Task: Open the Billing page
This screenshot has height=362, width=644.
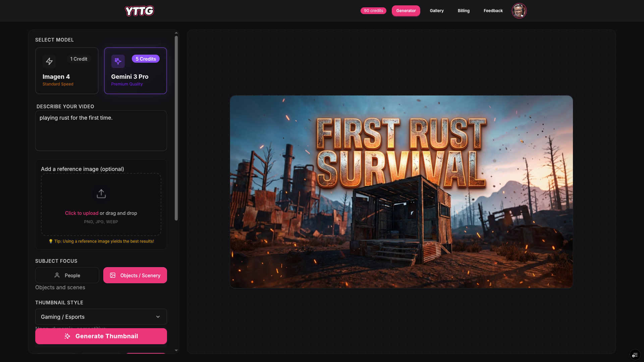Action: click(x=463, y=10)
